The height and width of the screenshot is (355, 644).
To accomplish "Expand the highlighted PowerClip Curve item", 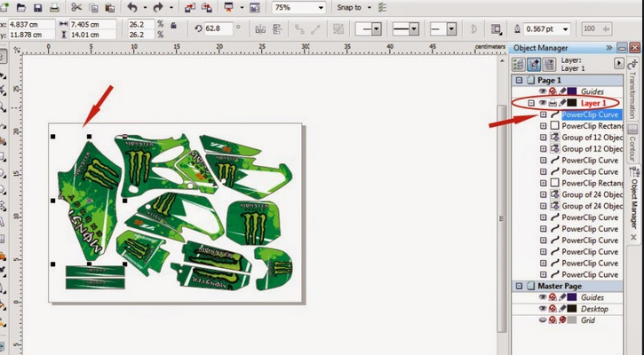I will [544, 114].
